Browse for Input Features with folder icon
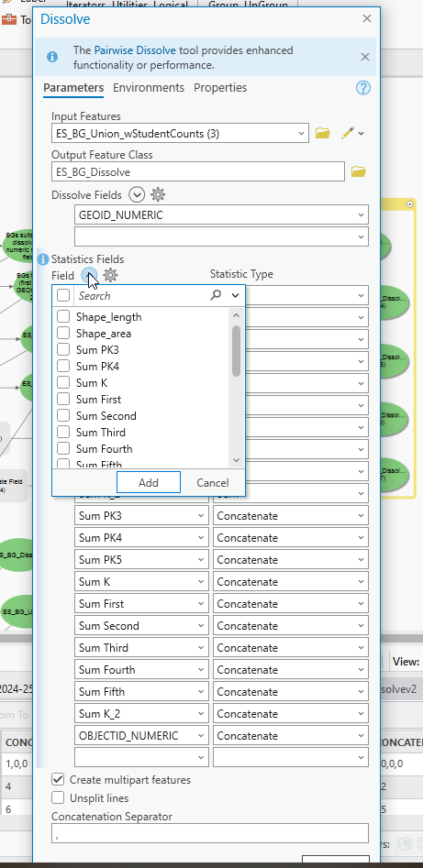The width and height of the screenshot is (423, 868). coord(323,133)
